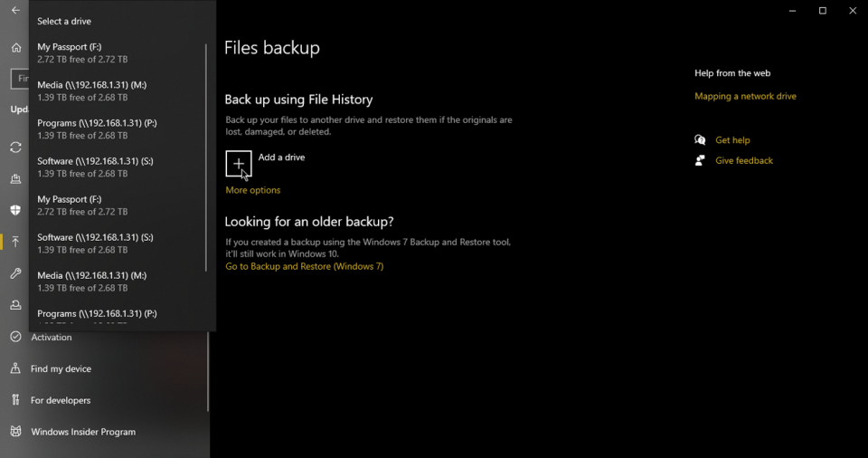Open Troubleshoot via the wrench icon
Viewport: 868px width, 458px height.
(15, 273)
